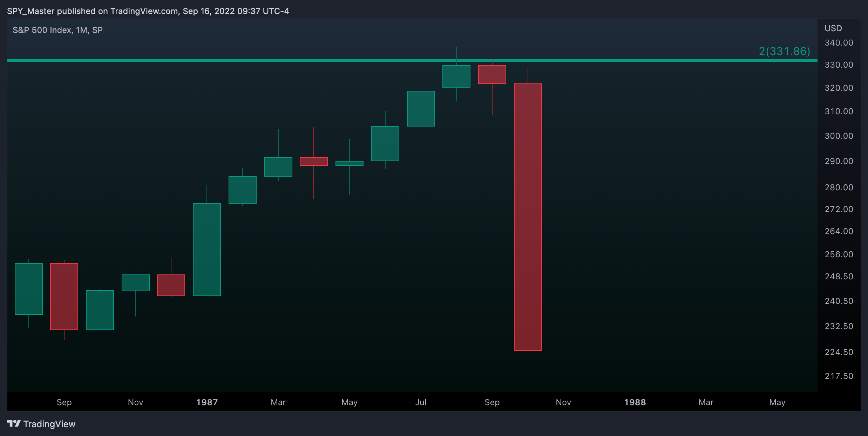Click the red September 1986 candle
Viewport: 868px width, 436px height.
point(64,297)
